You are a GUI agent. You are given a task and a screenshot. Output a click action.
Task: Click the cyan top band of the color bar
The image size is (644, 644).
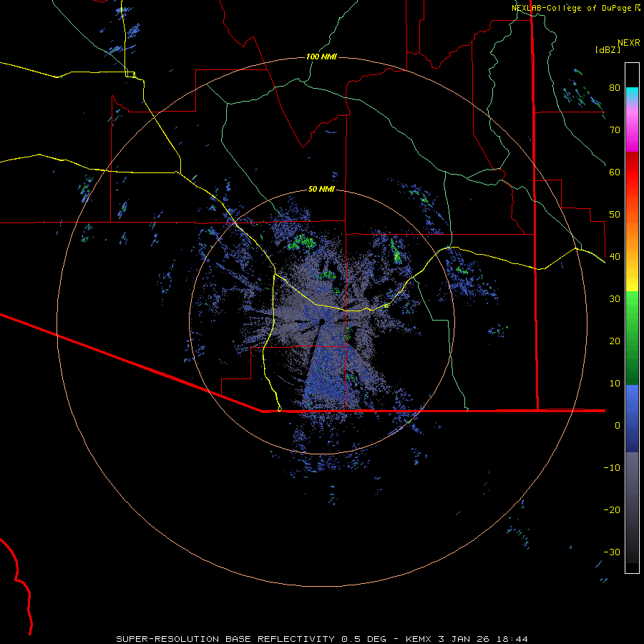point(632,94)
